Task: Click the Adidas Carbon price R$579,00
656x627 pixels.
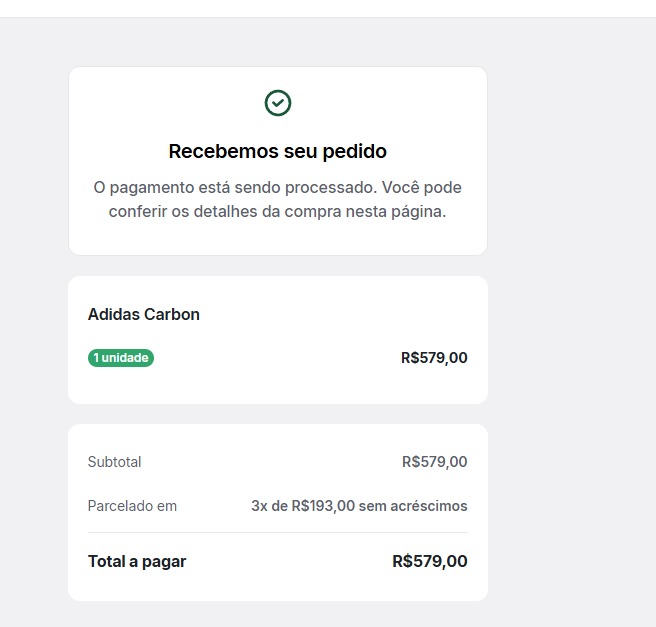Action: 434,358
